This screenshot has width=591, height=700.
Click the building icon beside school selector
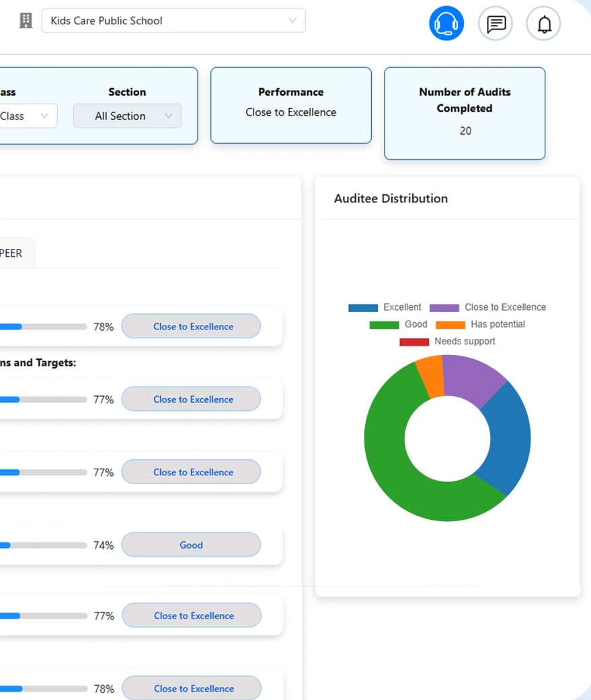[x=26, y=21]
